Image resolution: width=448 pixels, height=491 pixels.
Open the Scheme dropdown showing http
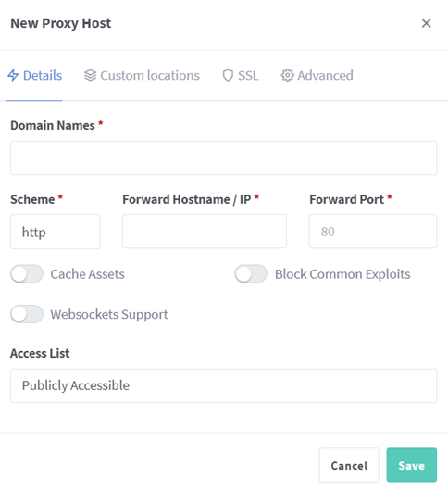tap(56, 232)
